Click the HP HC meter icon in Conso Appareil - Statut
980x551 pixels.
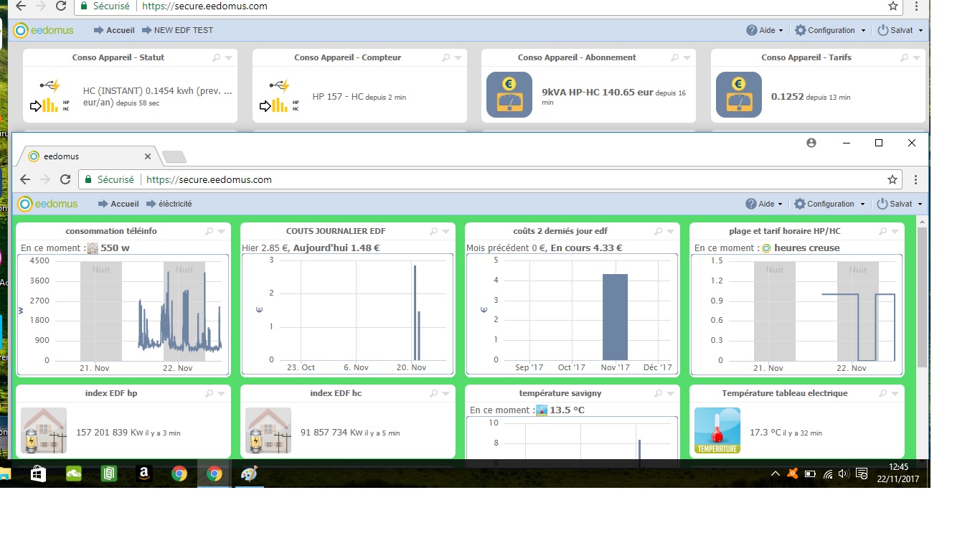click(x=51, y=95)
